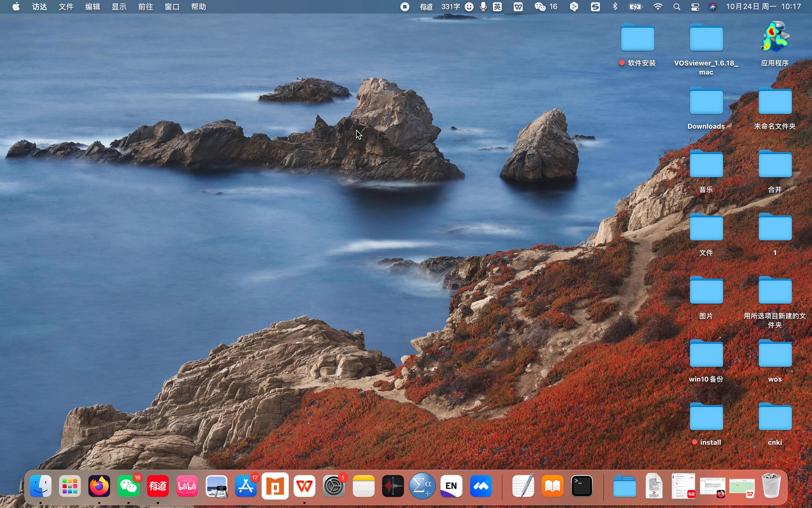812x508 pixels.
Task: Activate Siri from the menu bar
Action: coord(713,7)
